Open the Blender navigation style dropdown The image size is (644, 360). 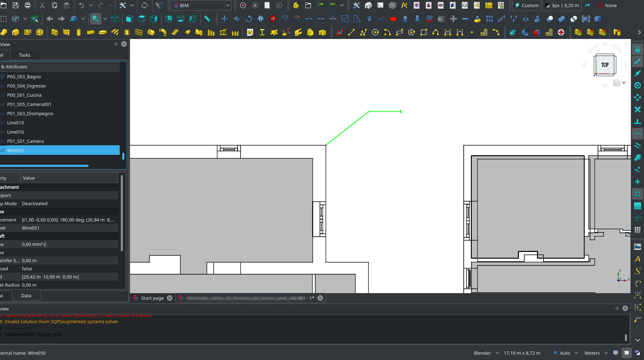click(x=486, y=353)
